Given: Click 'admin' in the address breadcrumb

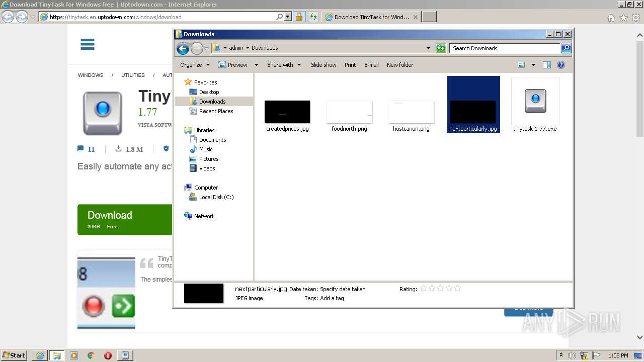Looking at the screenshot, I should pos(236,48).
